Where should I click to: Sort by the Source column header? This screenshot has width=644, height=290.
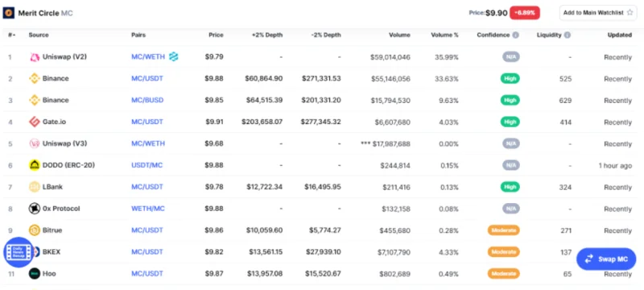(39, 35)
